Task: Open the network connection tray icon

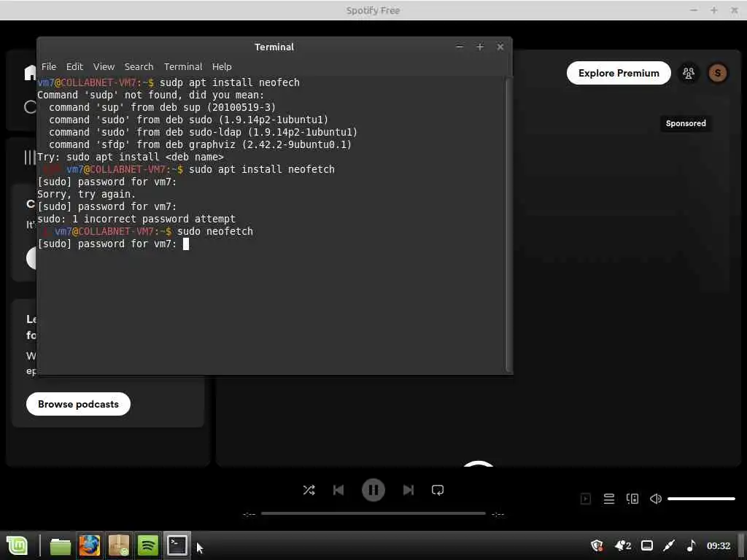Action: (670, 545)
